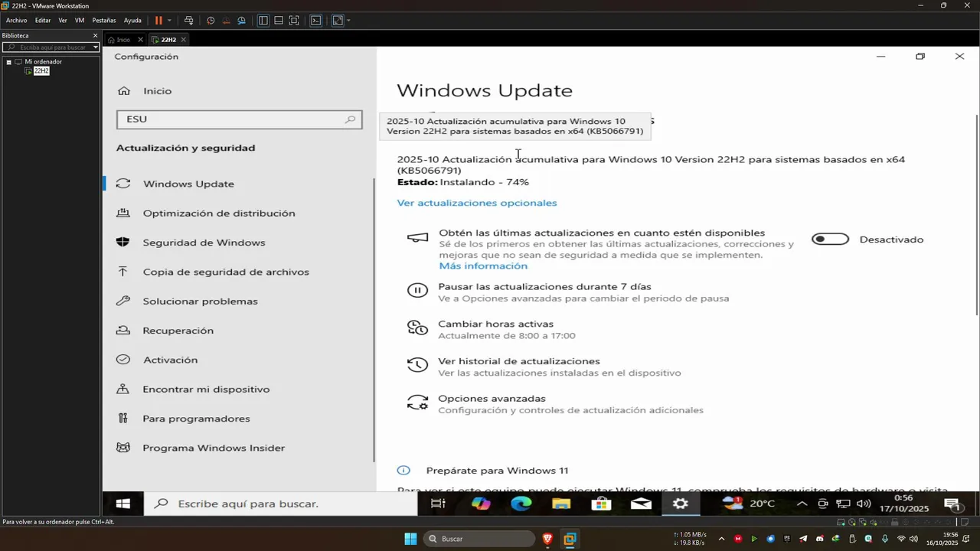Pause the virtual machine from VMware toolbar

point(159,21)
